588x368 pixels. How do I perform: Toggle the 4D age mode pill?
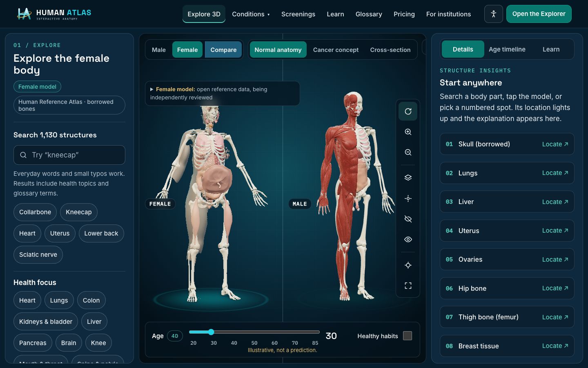coord(175,336)
